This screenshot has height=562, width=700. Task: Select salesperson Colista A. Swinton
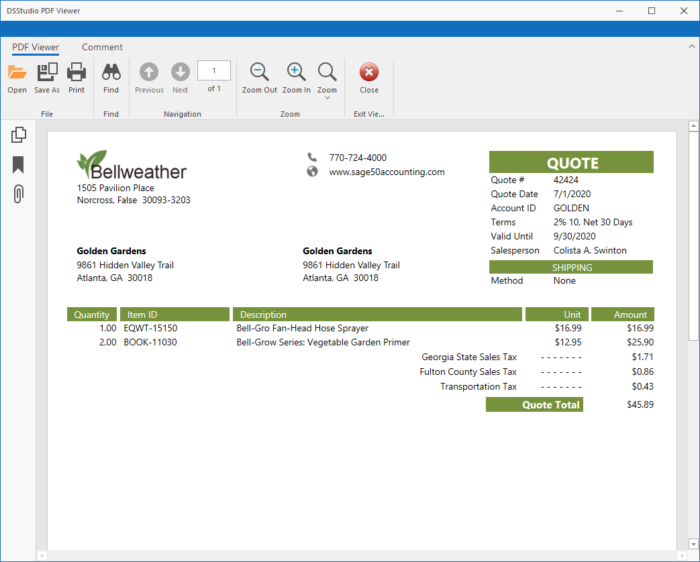pyautogui.click(x=590, y=250)
